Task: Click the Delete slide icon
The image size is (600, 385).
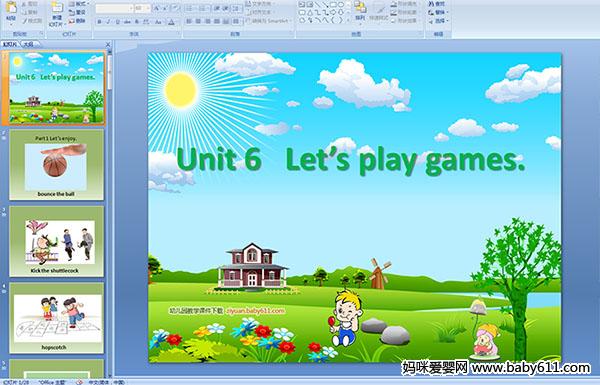Action: click(71, 21)
